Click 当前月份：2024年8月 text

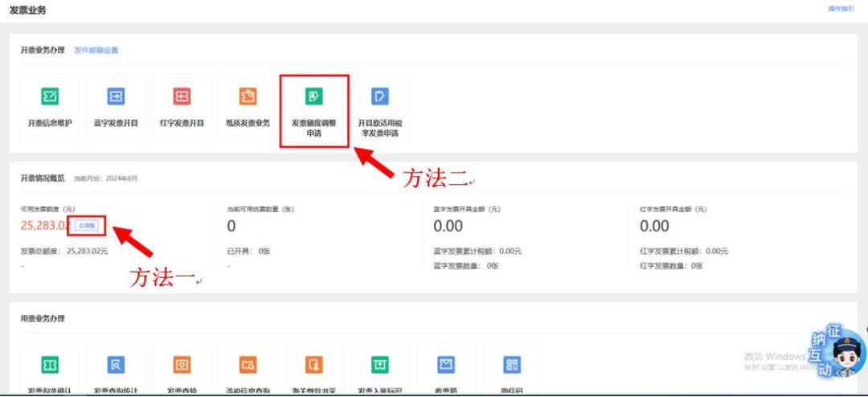tap(106, 179)
